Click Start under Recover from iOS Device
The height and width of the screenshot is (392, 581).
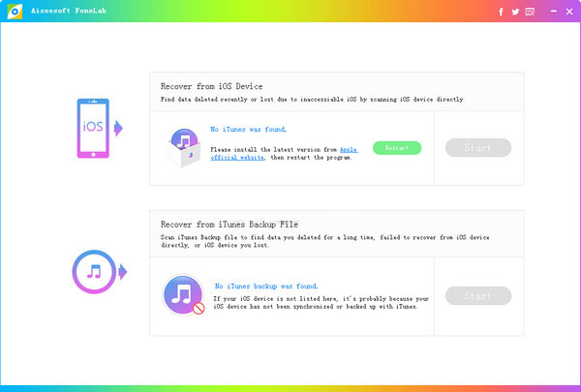point(478,147)
